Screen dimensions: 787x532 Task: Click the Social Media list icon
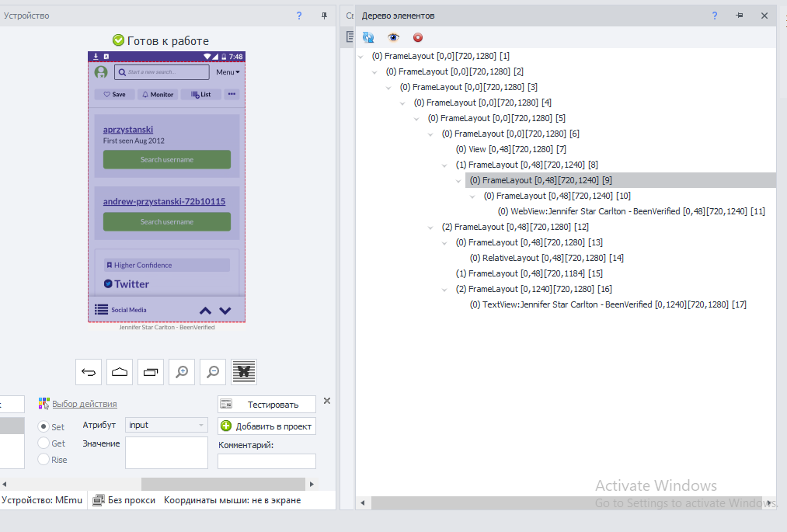coord(102,309)
